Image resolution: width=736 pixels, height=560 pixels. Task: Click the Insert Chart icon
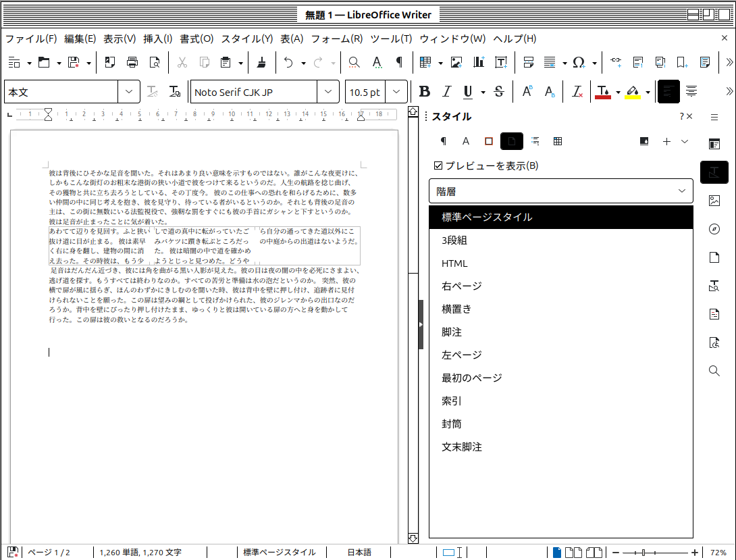(x=479, y=62)
